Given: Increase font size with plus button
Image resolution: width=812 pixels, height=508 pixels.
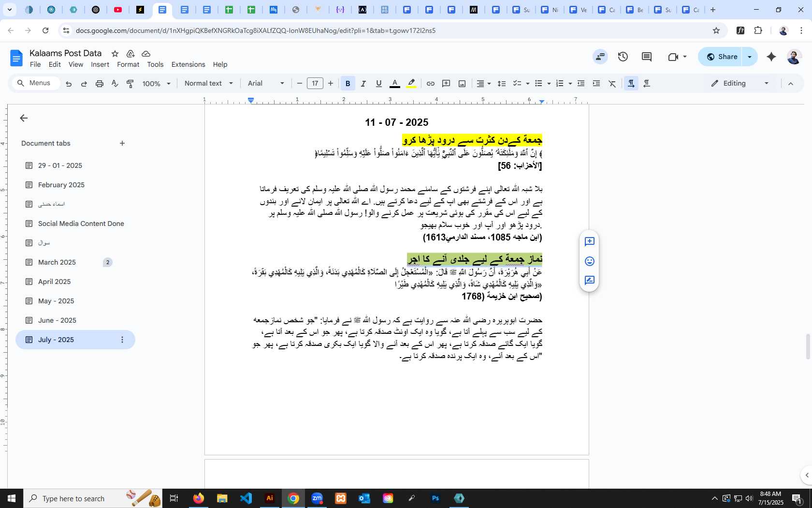Looking at the screenshot, I should (331, 84).
